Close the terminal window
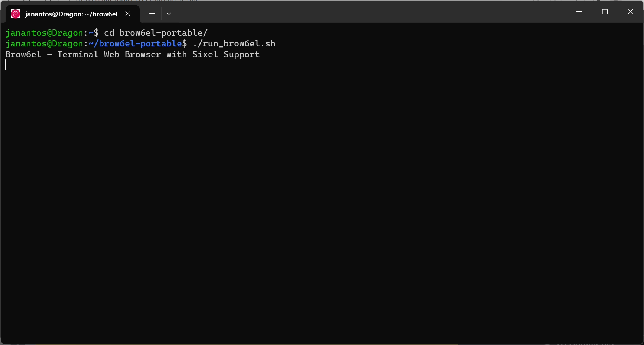Viewport: 644px width, 345px height. pyautogui.click(x=630, y=12)
